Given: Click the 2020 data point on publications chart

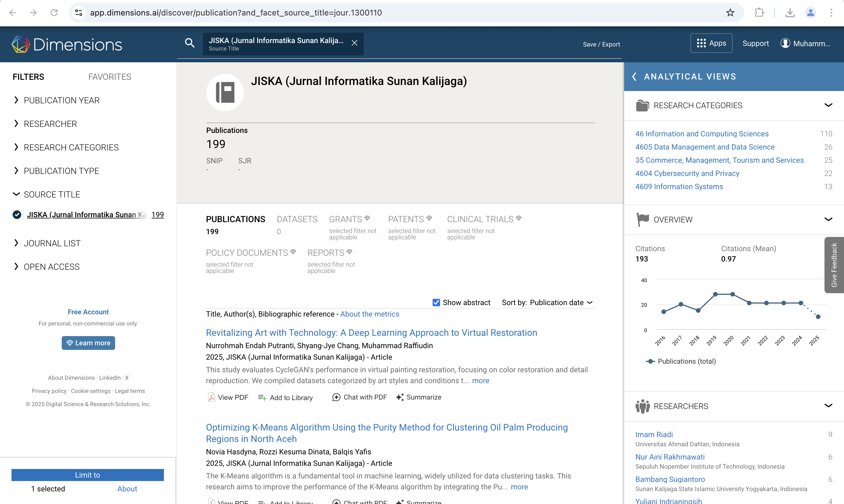Looking at the screenshot, I should 732,294.
